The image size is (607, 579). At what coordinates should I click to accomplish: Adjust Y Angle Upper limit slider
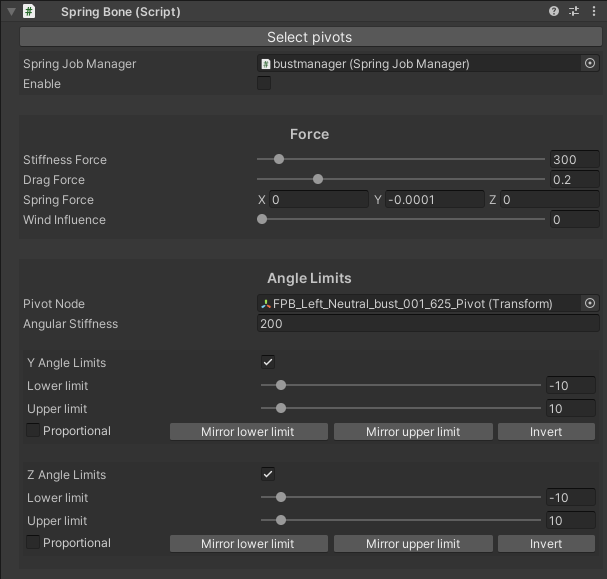coord(401,408)
